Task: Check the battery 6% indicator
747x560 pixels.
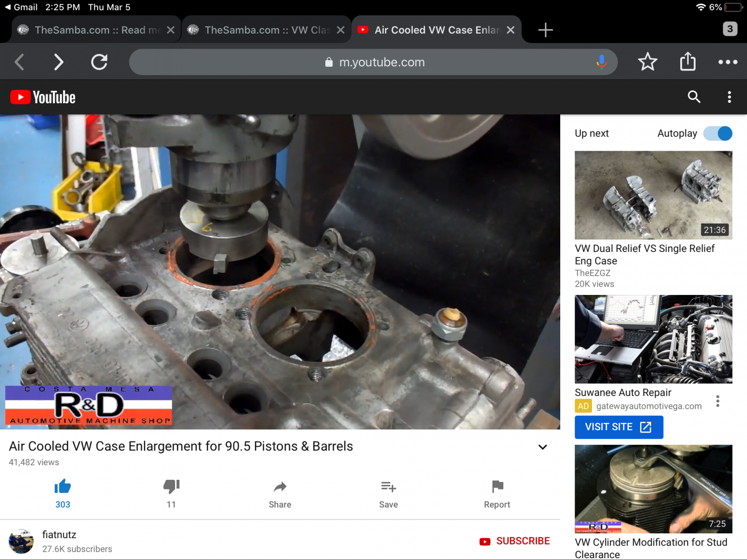Action: pos(726,7)
